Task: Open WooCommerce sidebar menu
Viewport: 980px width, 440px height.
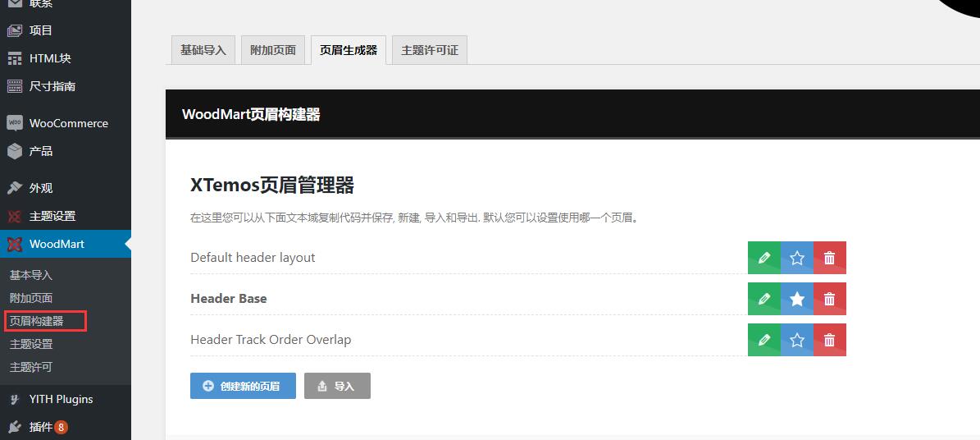Action: click(66, 123)
